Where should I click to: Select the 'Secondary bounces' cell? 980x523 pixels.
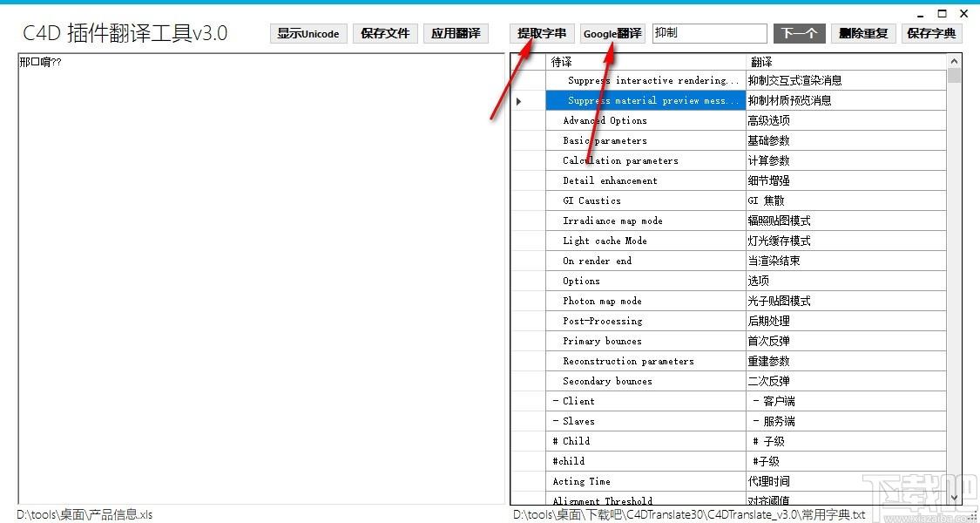pyautogui.click(x=645, y=381)
